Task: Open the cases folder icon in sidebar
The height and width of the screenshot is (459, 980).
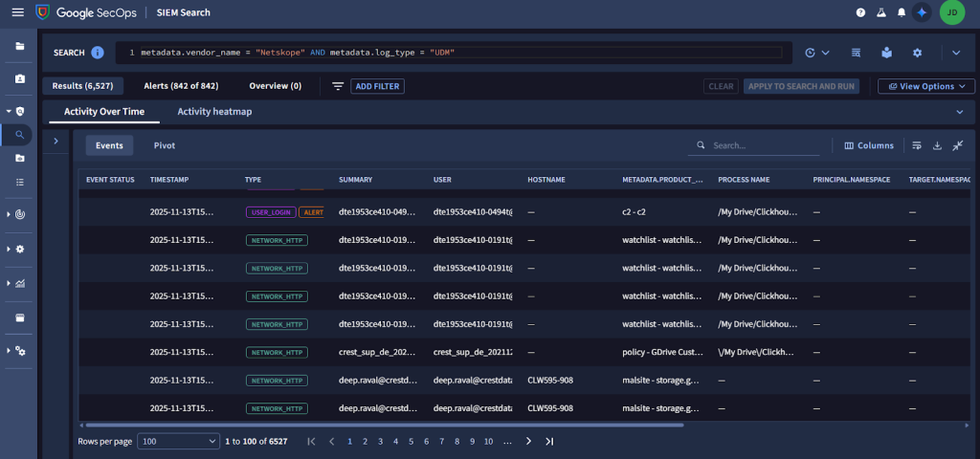Action: tap(20, 46)
